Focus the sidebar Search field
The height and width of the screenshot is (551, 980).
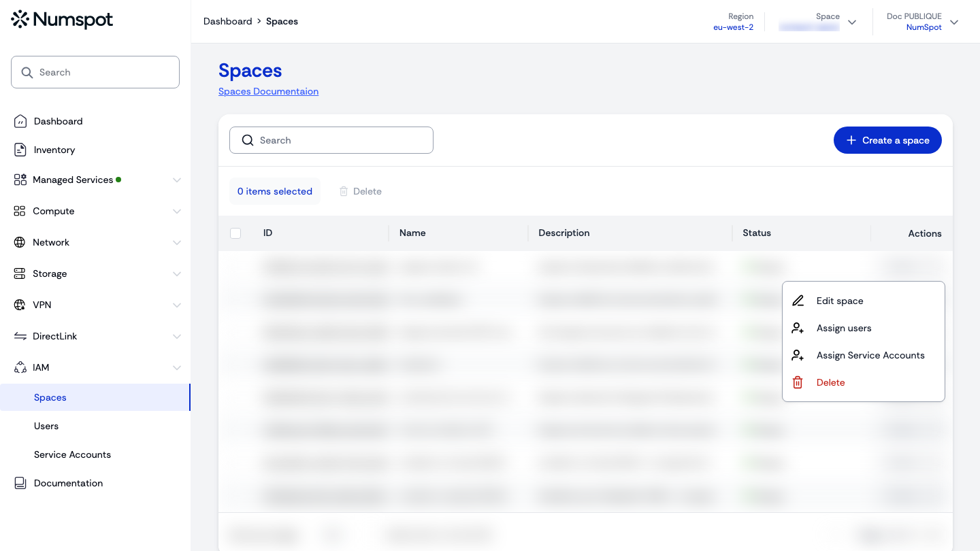[95, 72]
